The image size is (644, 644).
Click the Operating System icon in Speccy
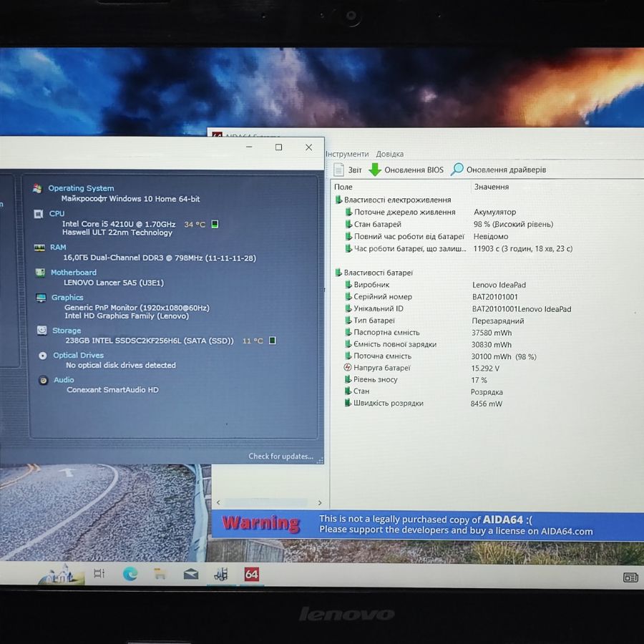[x=37, y=188]
